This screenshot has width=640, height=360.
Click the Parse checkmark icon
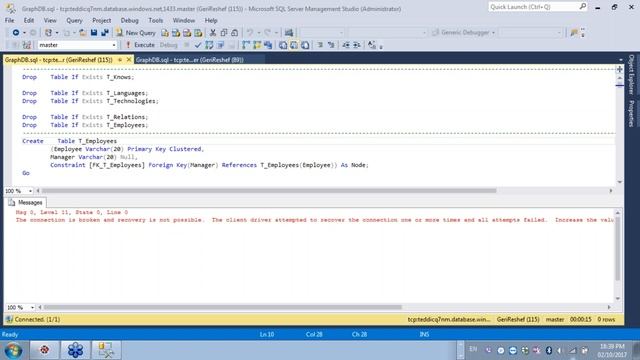(198, 45)
